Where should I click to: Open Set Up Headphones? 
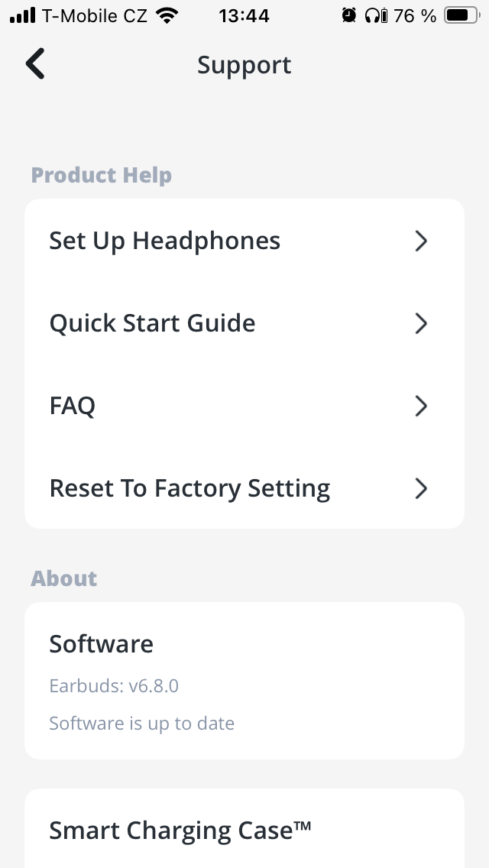click(x=165, y=241)
